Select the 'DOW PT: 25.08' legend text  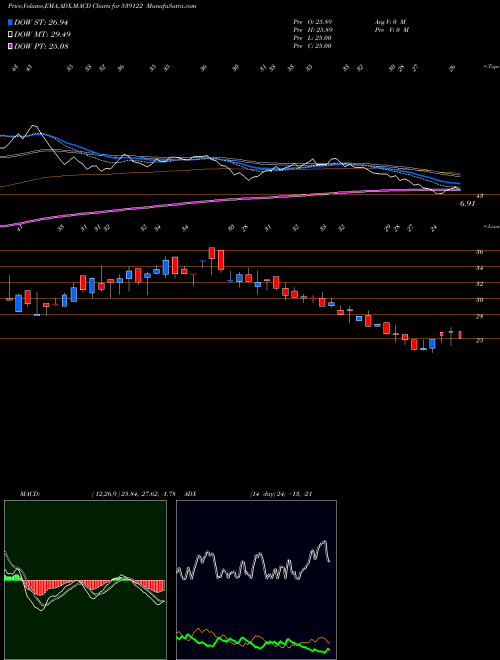pos(41,46)
